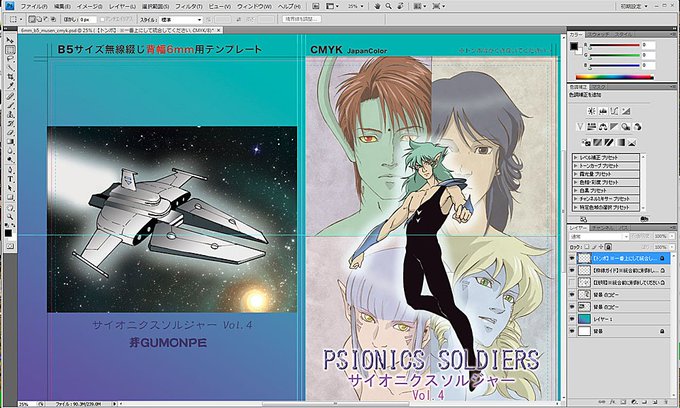Add a Photo Filter adjustment icon
Viewport: 680px width, 408px height.
[626, 127]
